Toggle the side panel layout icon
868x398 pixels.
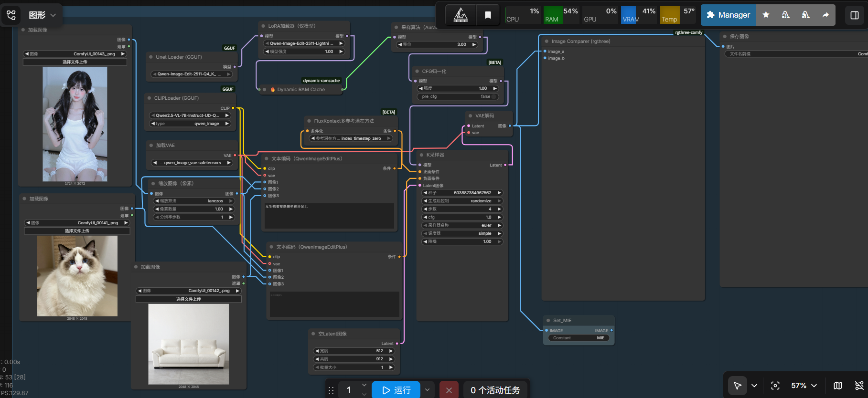pyautogui.click(x=855, y=15)
